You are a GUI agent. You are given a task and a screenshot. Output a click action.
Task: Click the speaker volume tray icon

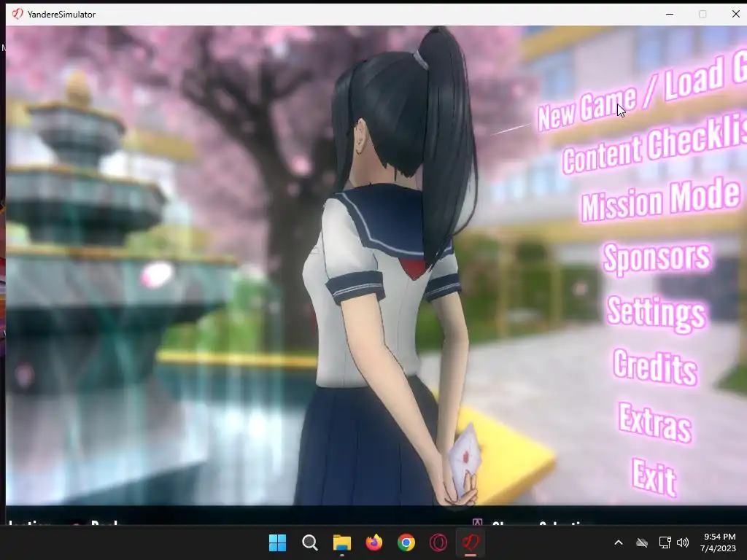683,542
